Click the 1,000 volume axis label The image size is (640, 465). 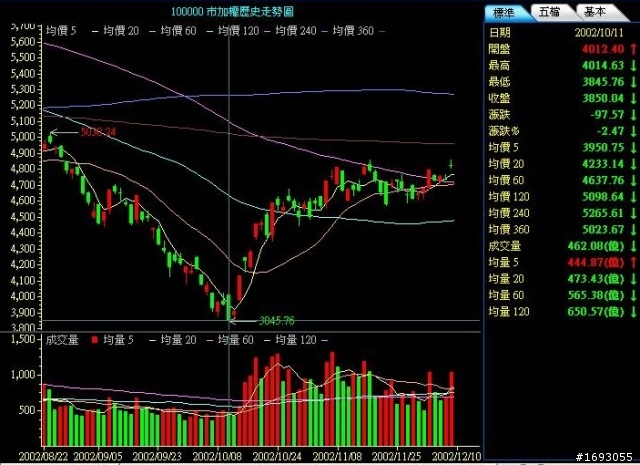(23, 375)
